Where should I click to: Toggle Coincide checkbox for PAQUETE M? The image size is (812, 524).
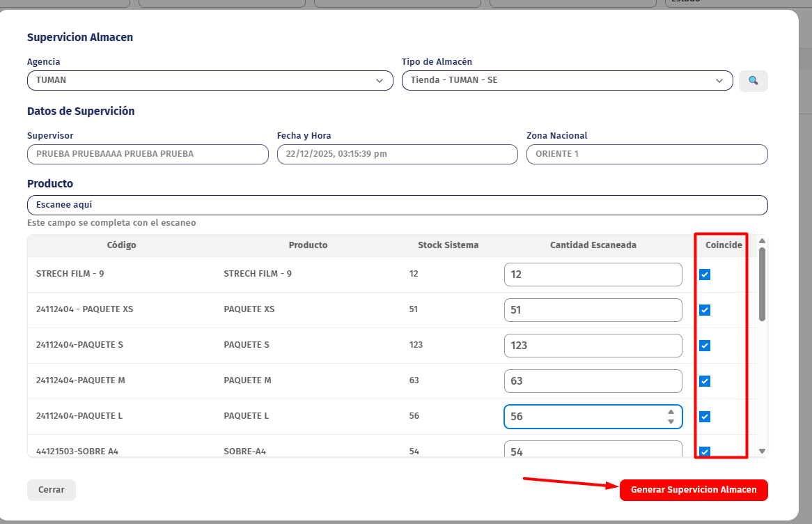pyautogui.click(x=705, y=381)
